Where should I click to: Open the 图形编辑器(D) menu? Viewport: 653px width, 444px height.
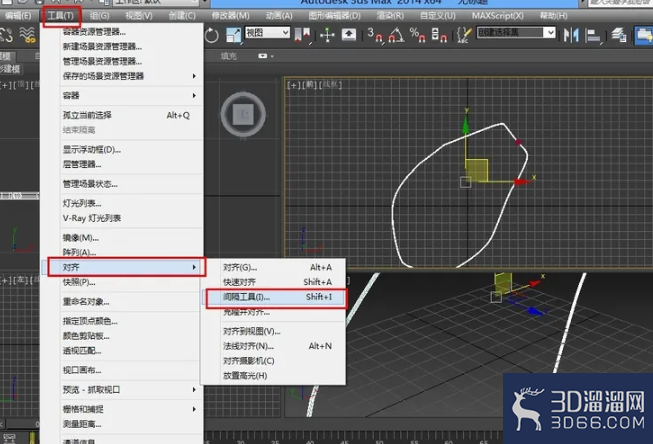coord(334,16)
